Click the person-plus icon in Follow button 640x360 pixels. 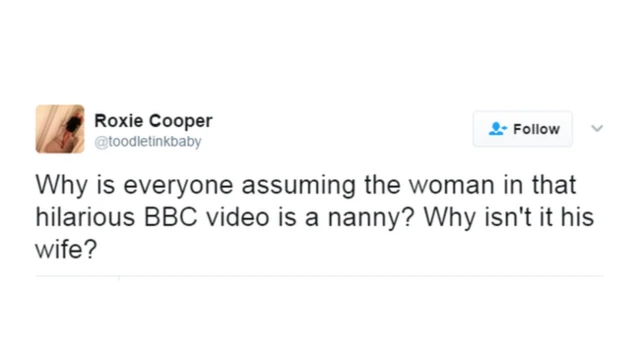click(x=497, y=129)
